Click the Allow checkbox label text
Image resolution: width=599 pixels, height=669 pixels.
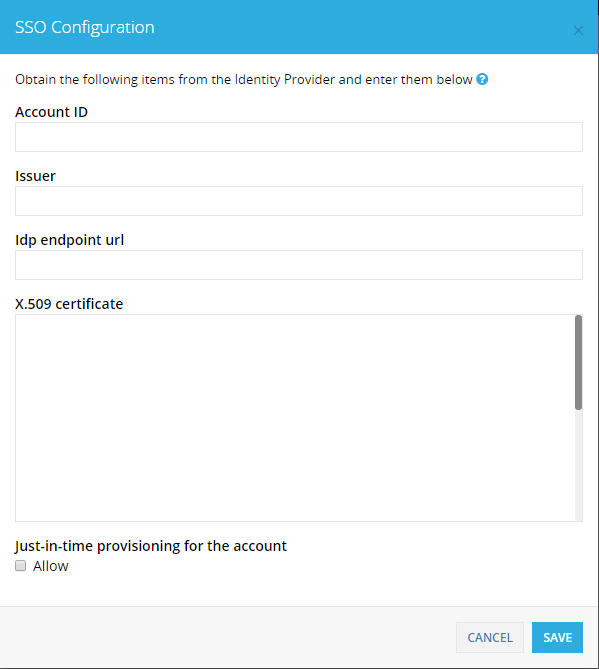50,566
